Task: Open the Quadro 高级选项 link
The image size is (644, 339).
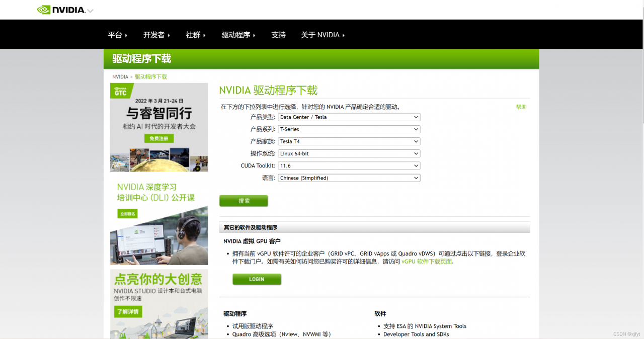Action: pos(281,334)
